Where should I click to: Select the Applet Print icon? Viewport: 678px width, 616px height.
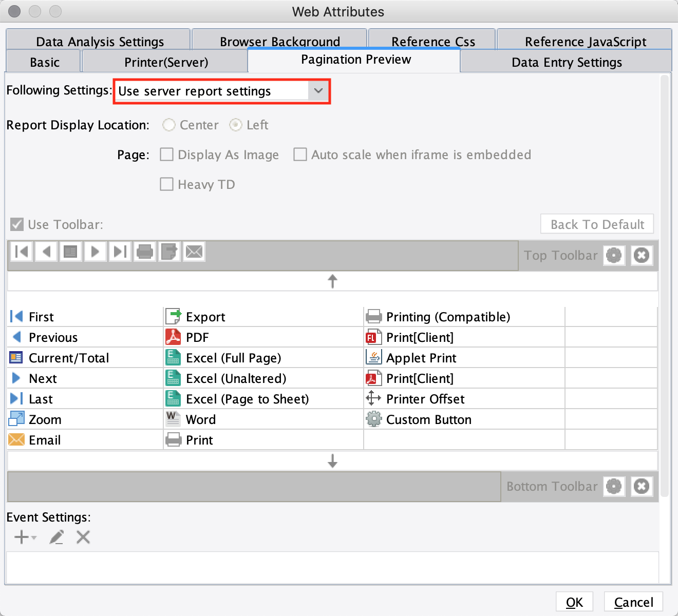(374, 357)
